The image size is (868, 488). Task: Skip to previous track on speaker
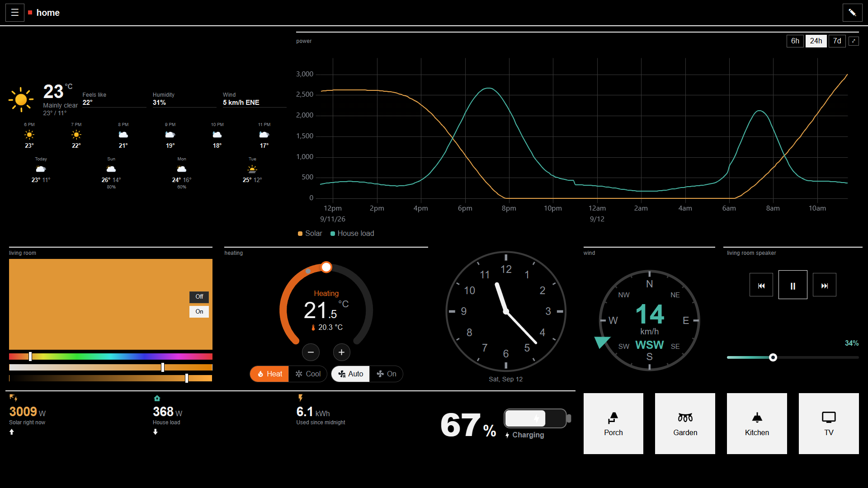[x=761, y=285]
